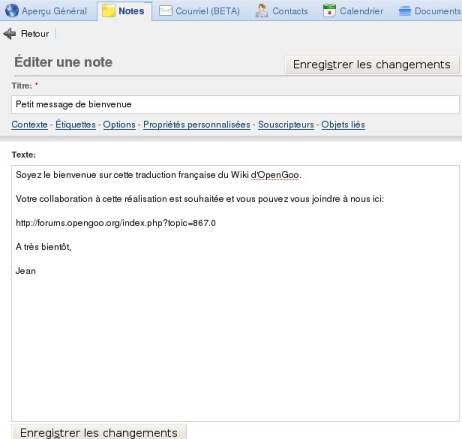
Task: Expand the Contexte section
Action: [30, 125]
